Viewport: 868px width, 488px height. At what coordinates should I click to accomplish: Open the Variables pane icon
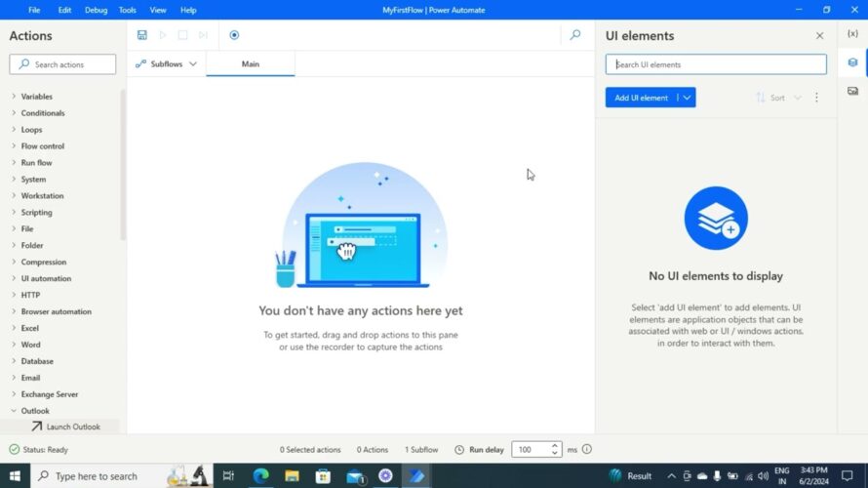coord(852,34)
